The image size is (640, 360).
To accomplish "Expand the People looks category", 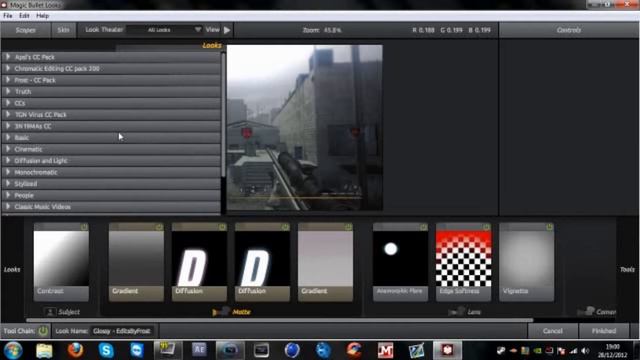I will 8,195.
